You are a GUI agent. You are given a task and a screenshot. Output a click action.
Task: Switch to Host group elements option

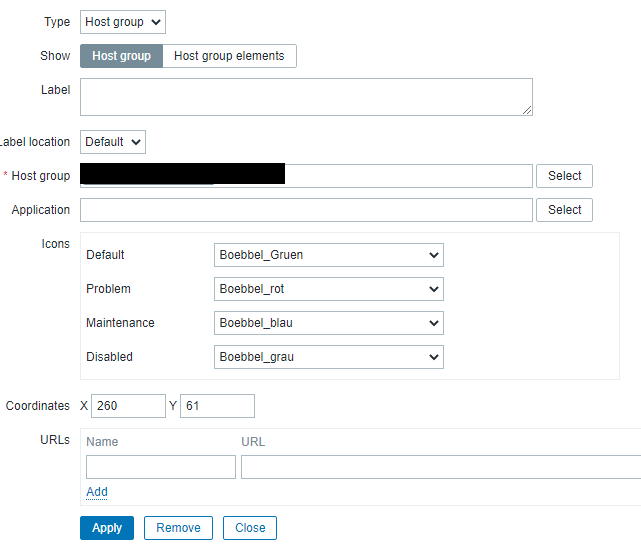tap(229, 56)
